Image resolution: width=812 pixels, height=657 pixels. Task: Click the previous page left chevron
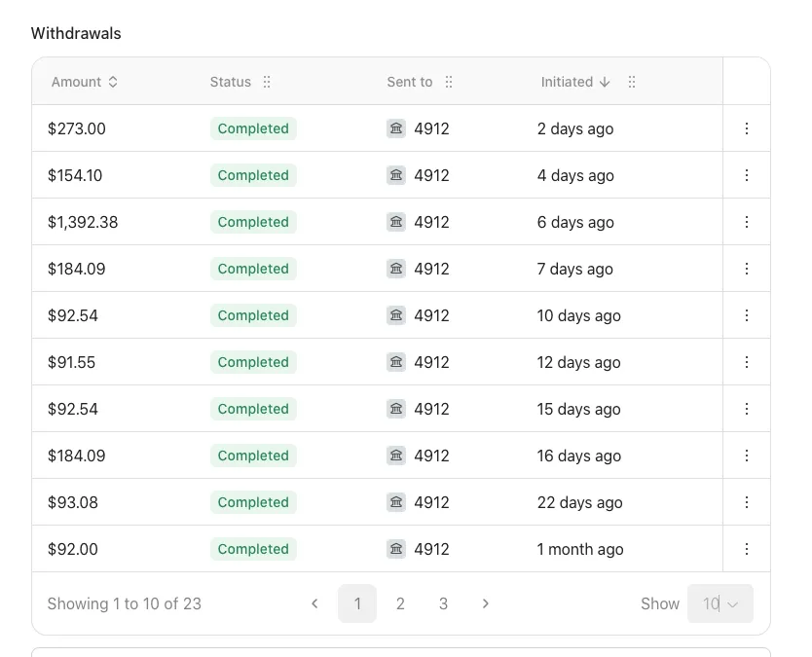[314, 603]
